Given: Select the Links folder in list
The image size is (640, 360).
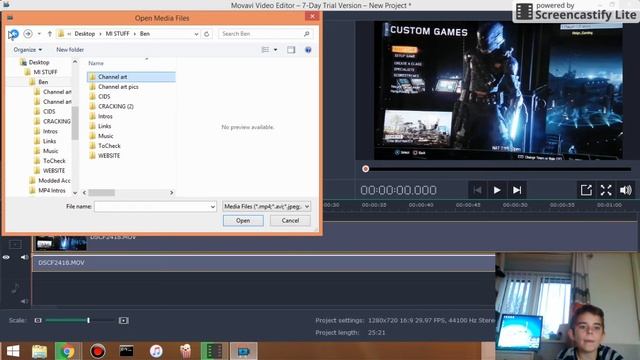Looking at the screenshot, I should point(104,126).
